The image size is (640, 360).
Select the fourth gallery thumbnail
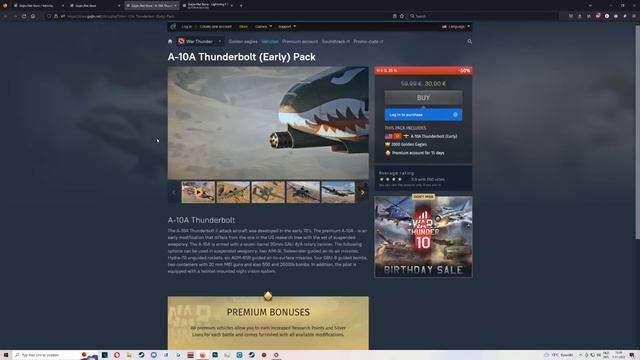pos(303,192)
